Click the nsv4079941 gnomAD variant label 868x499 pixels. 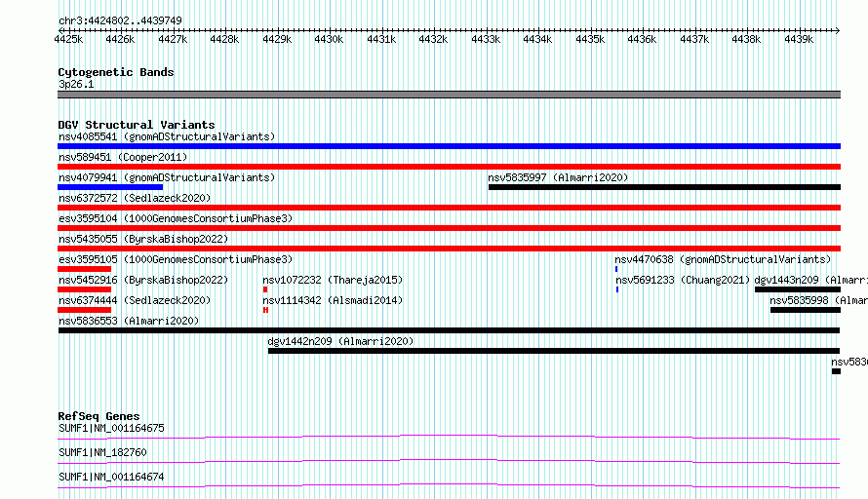pyautogui.click(x=167, y=177)
